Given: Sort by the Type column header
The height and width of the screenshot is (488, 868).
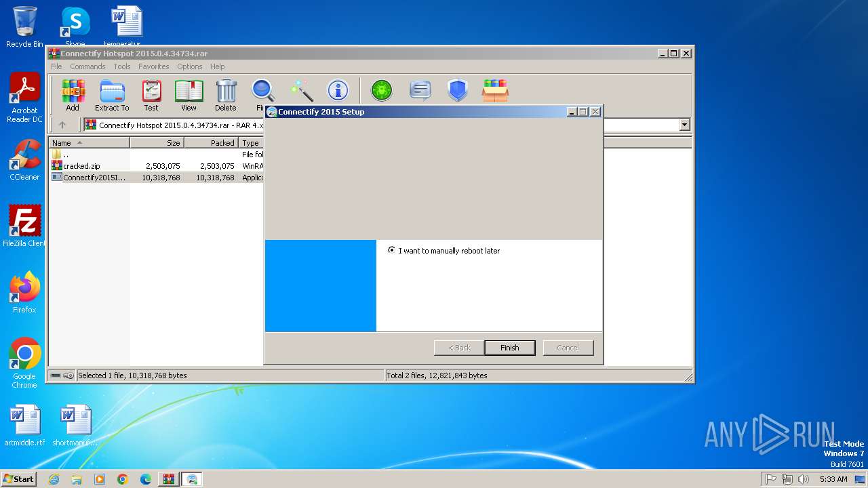Looking at the screenshot, I should 252,143.
